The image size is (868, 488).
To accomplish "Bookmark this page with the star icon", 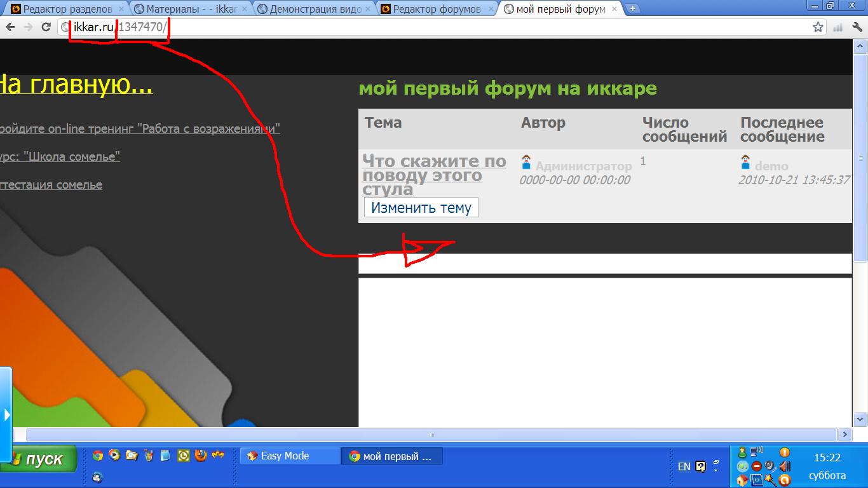I will click(x=818, y=27).
